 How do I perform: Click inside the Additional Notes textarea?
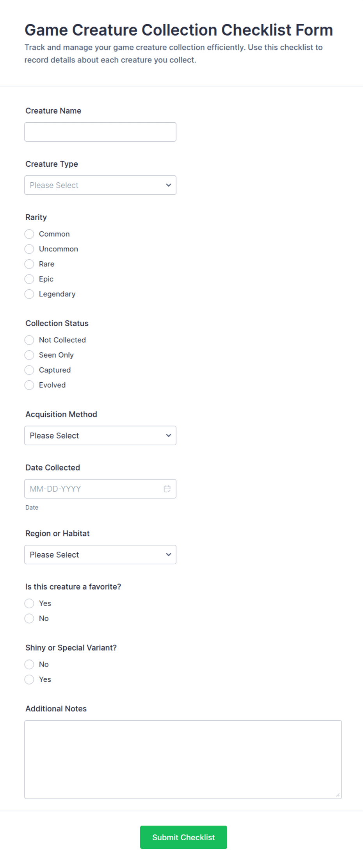[183, 759]
